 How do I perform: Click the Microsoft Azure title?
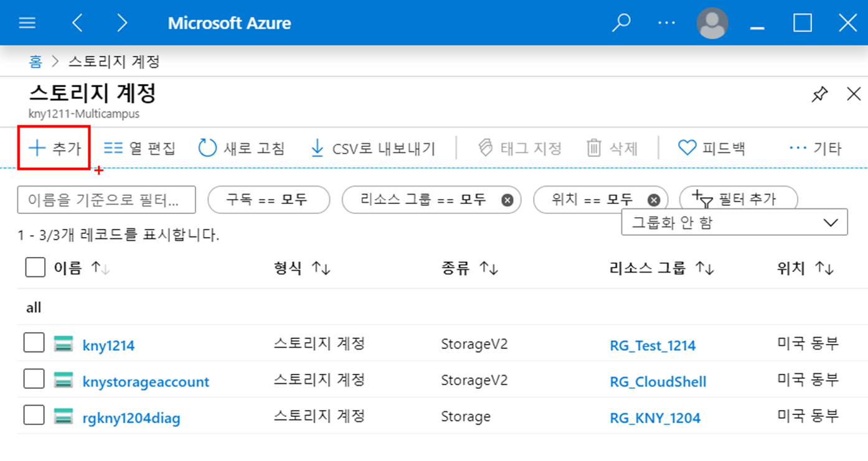click(x=229, y=24)
